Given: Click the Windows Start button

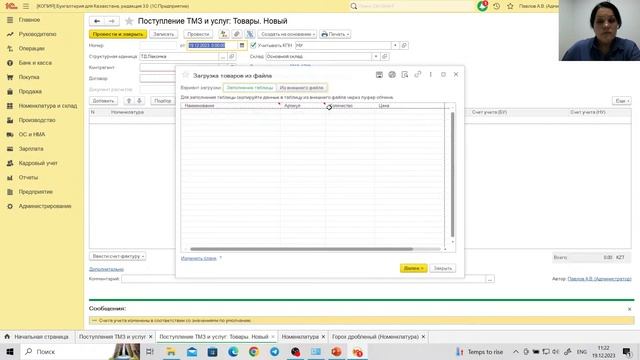Looking at the screenshot, I should (x=10, y=351).
